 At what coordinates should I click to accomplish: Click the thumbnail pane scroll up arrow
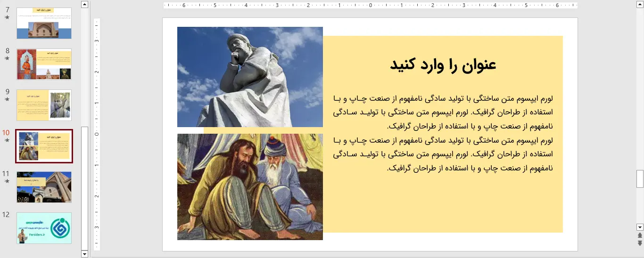pos(84,5)
